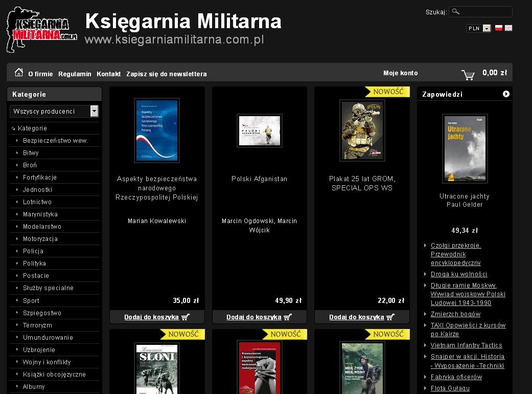Image resolution: width=532 pixels, height=394 pixels.
Task: Expand the Broń category arrow
Action: click(x=17, y=165)
